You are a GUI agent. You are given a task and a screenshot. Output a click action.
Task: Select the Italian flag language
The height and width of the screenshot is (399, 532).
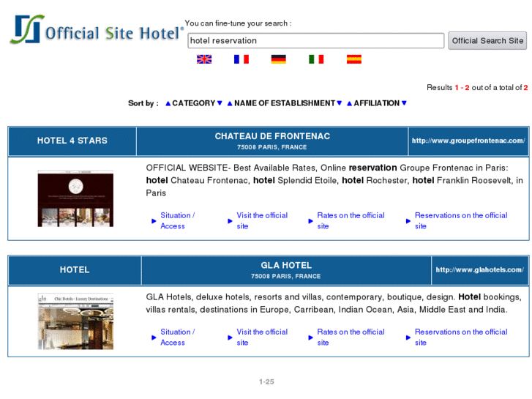coord(316,59)
